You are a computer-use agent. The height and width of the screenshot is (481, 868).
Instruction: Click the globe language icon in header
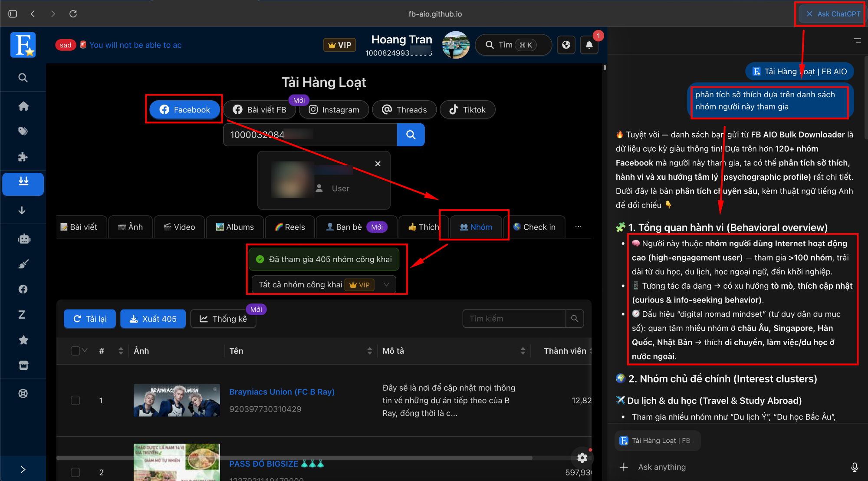click(x=566, y=45)
